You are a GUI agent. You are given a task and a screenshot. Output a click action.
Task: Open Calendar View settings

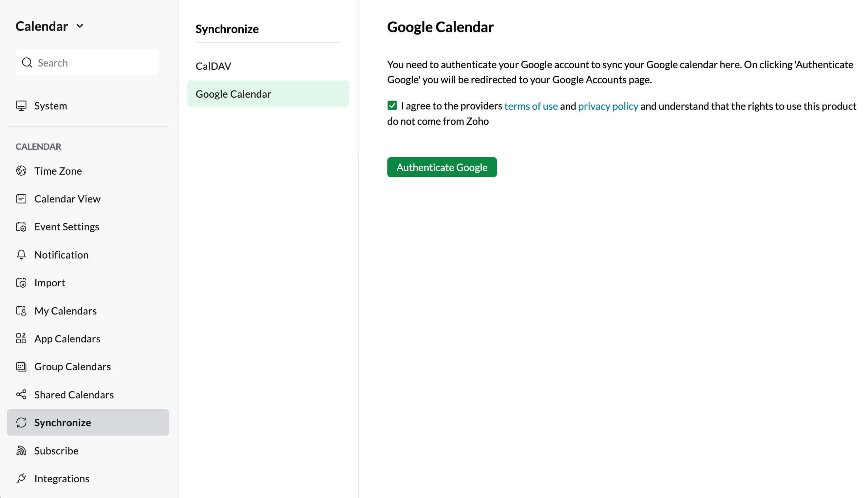[67, 199]
